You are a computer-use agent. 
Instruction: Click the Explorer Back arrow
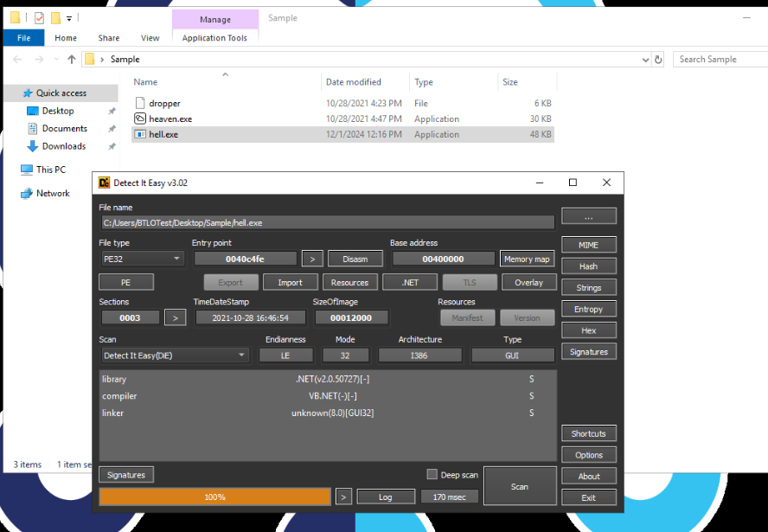tap(17, 60)
